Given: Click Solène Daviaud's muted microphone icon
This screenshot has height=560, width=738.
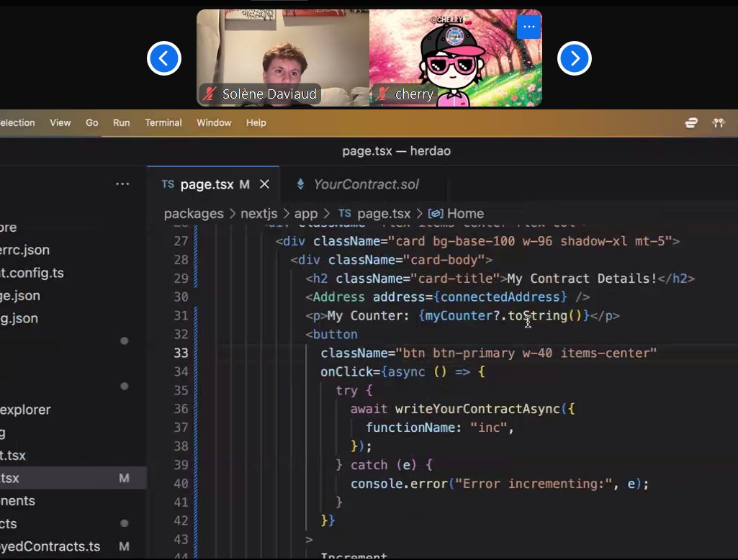Looking at the screenshot, I should (209, 94).
